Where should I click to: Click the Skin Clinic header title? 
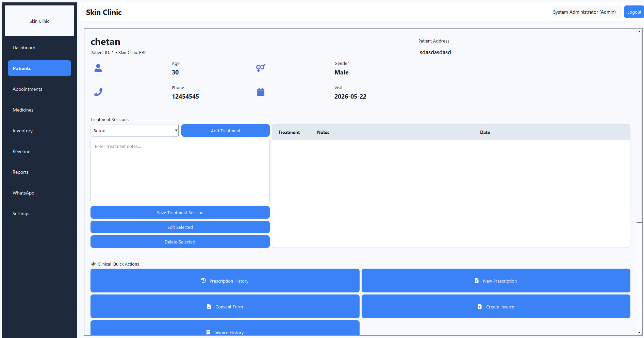(x=104, y=12)
